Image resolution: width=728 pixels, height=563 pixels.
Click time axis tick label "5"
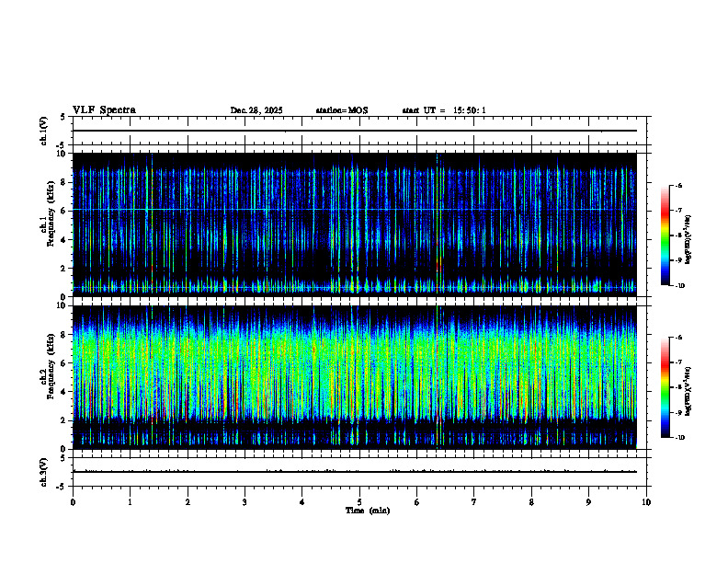[359, 502]
